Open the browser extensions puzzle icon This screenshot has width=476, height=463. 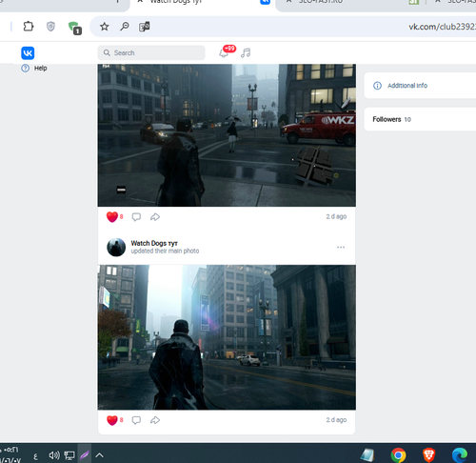coord(29,27)
